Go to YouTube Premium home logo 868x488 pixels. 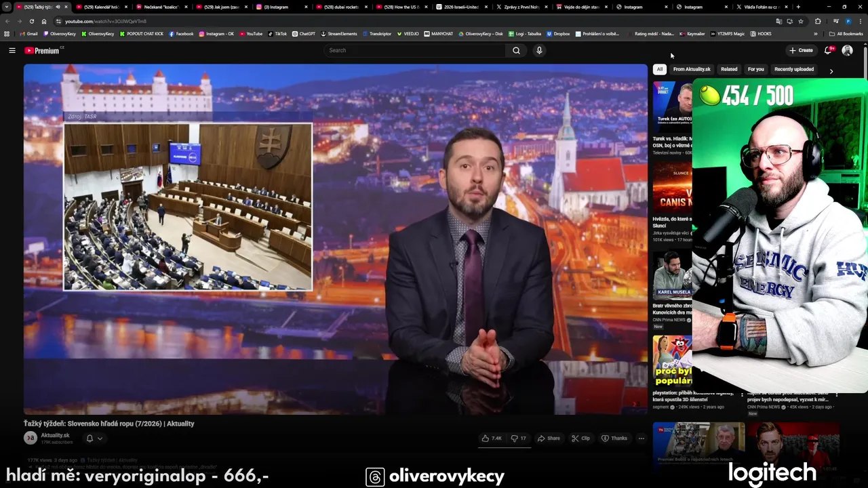pyautogui.click(x=43, y=50)
